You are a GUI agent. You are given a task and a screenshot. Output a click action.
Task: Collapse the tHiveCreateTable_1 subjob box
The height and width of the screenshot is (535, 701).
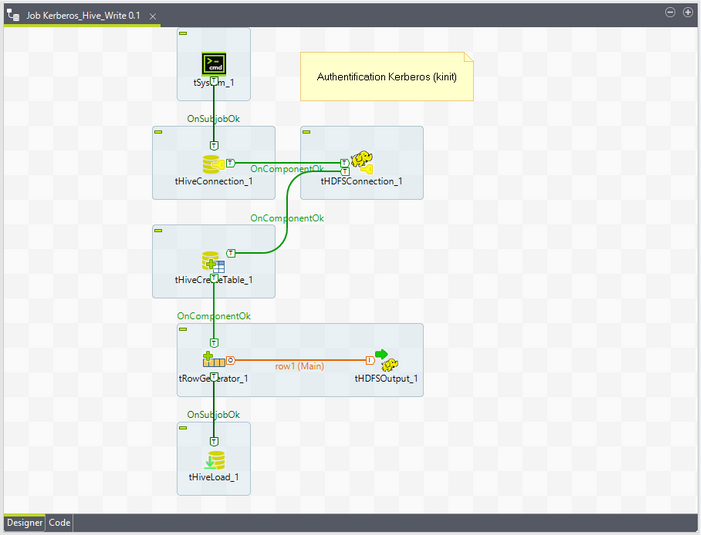[158, 231]
